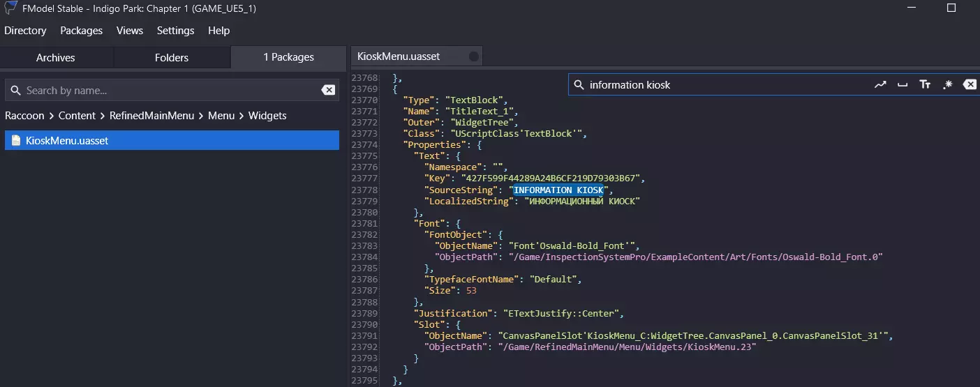980x387 pixels.
Task: Click the FModel flag logo in title bar
Action: pyautogui.click(x=10, y=8)
